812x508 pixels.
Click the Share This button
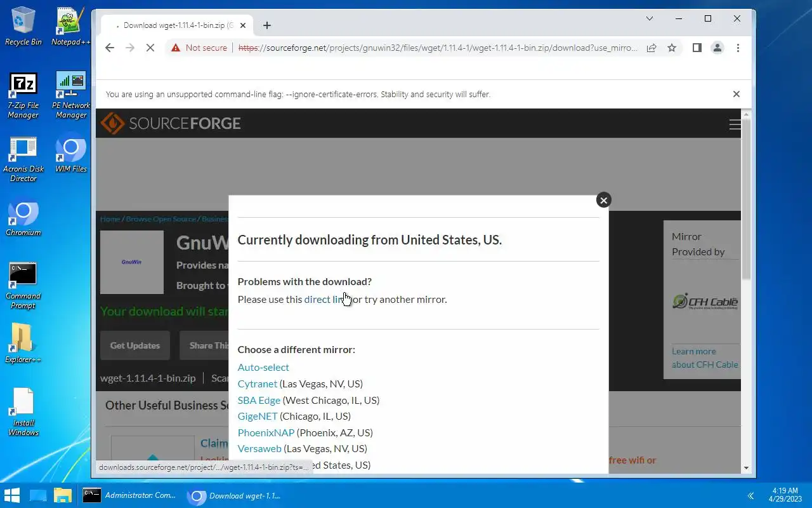[x=204, y=345]
